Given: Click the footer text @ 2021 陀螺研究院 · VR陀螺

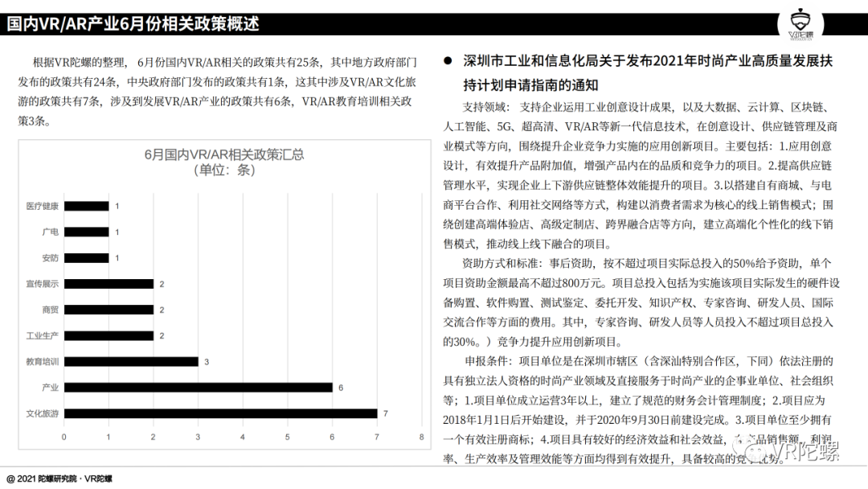Looking at the screenshot, I should pyautogui.click(x=59, y=479).
